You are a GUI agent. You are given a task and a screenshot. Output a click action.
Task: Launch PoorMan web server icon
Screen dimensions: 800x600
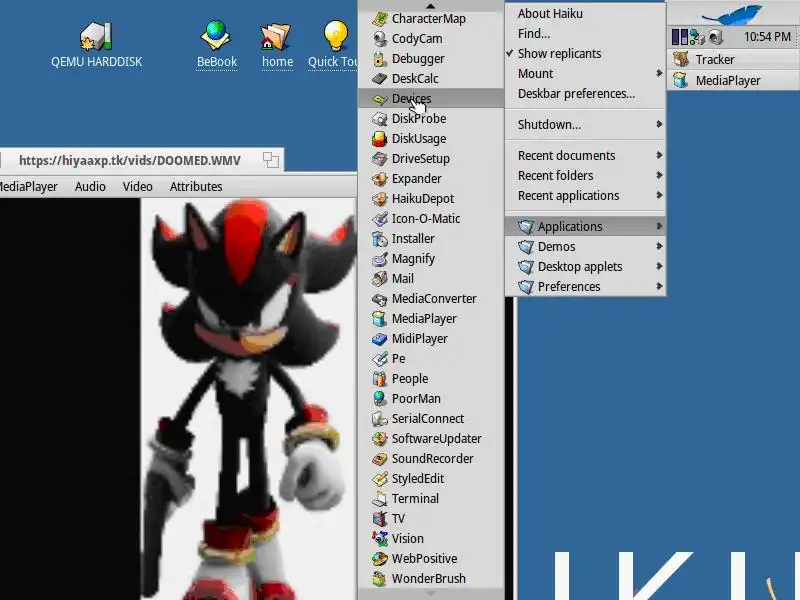(x=380, y=398)
